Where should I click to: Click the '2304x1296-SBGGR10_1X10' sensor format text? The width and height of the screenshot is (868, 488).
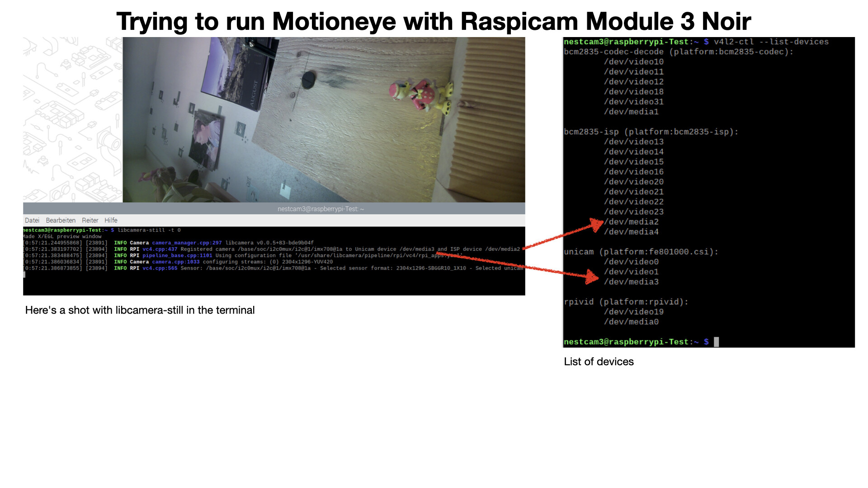coord(431,268)
